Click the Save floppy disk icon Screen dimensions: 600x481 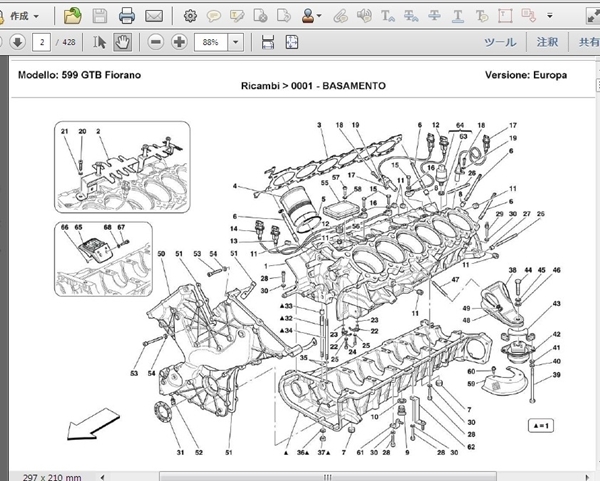(x=99, y=16)
